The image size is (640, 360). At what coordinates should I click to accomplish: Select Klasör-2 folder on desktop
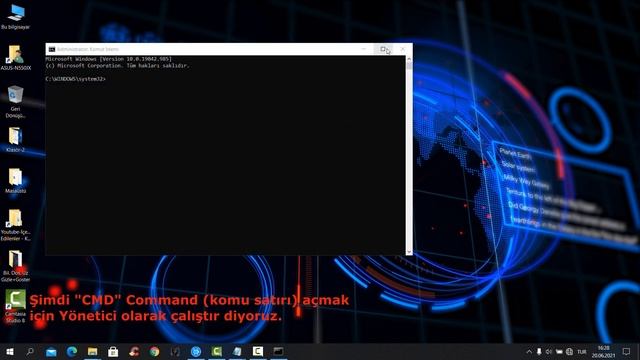pyautogui.click(x=16, y=140)
